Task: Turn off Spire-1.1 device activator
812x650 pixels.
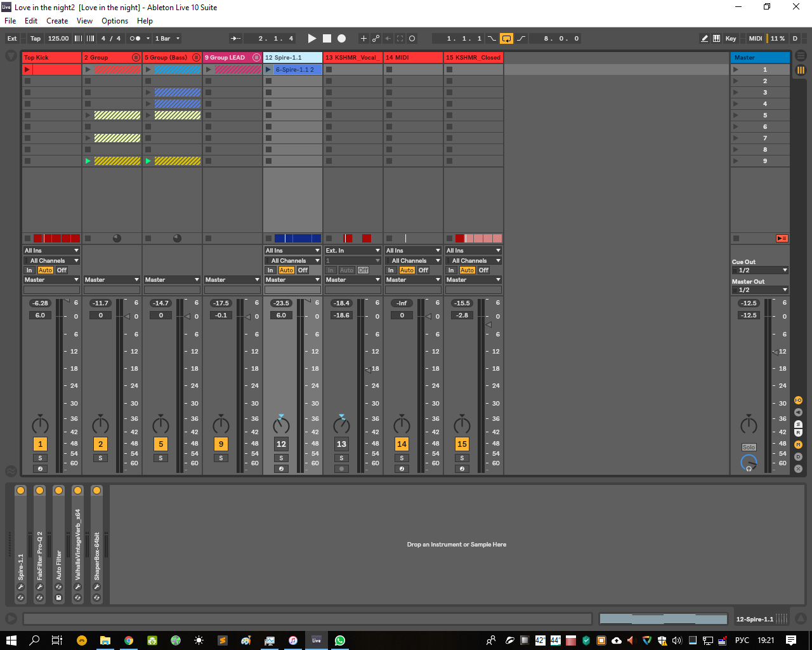Action: (x=20, y=490)
